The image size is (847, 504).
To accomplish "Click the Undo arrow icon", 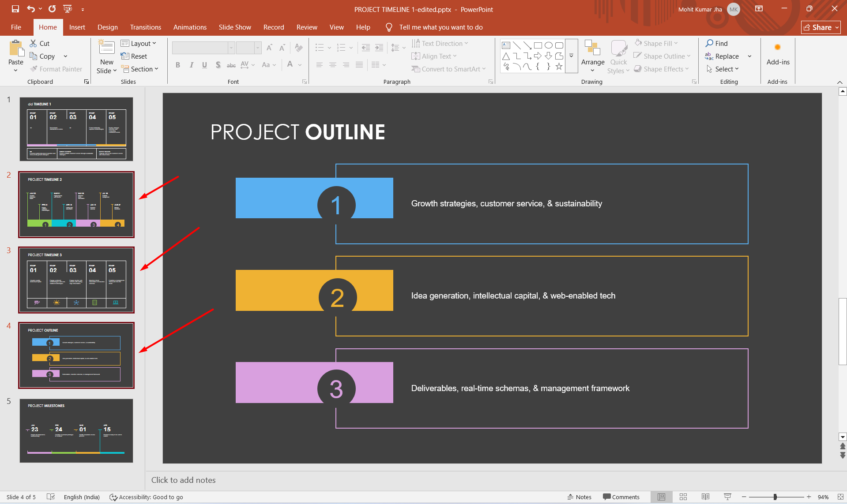I will tap(31, 9).
